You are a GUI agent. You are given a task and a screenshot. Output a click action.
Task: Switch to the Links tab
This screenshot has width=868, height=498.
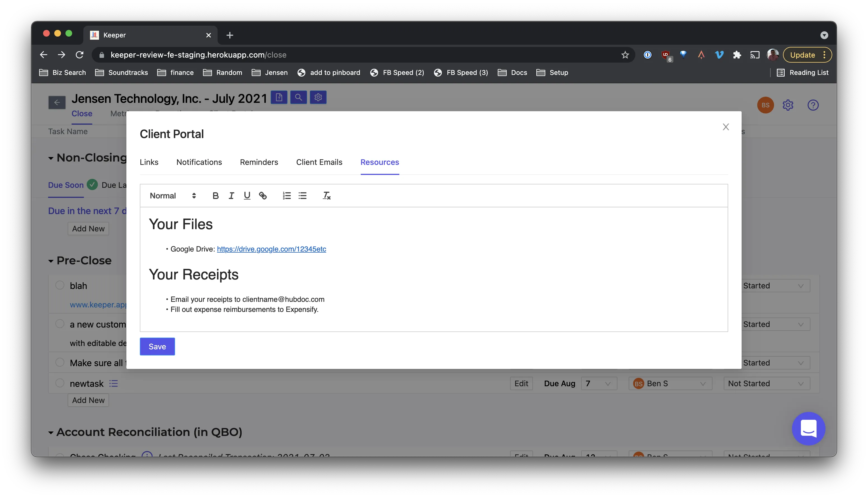click(149, 162)
